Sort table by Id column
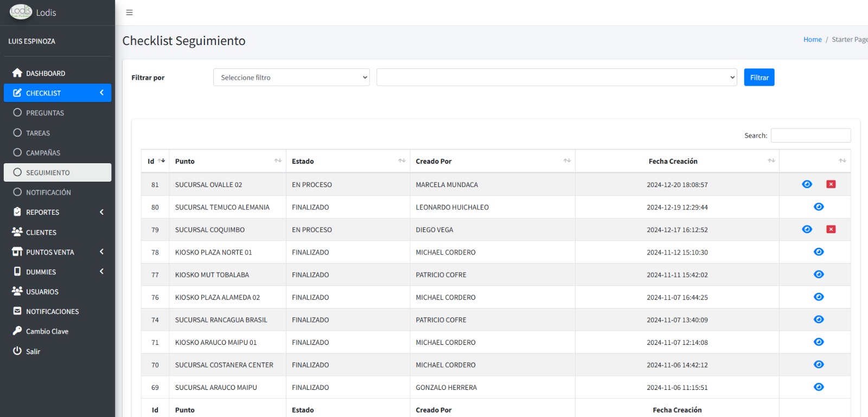Image resolution: width=868 pixels, height=417 pixels. (155, 161)
